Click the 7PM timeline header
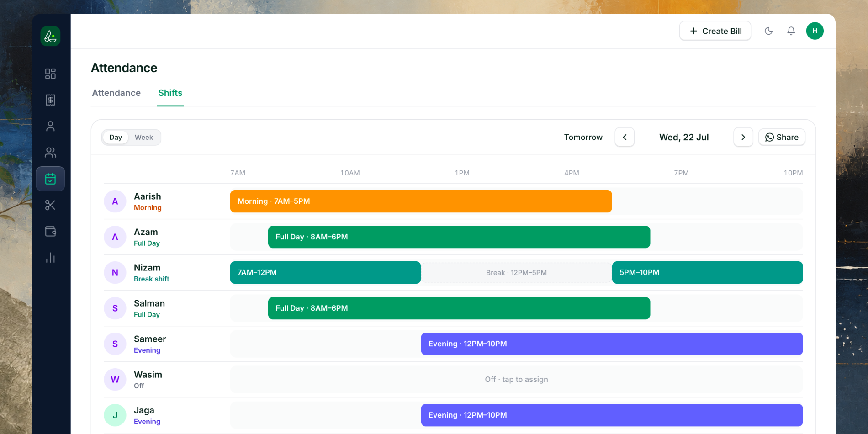Image resolution: width=868 pixels, height=434 pixels. click(x=681, y=173)
